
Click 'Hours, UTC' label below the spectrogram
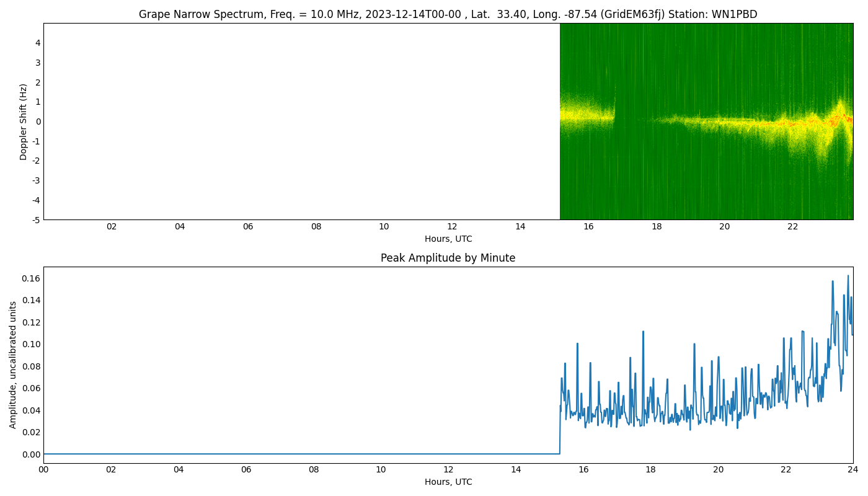click(x=448, y=239)
